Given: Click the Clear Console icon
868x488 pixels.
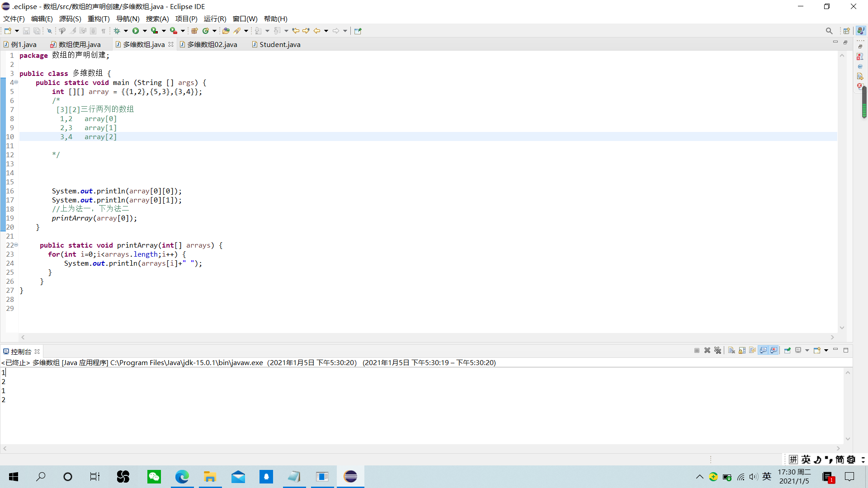Looking at the screenshot, I should coord(731,351).
